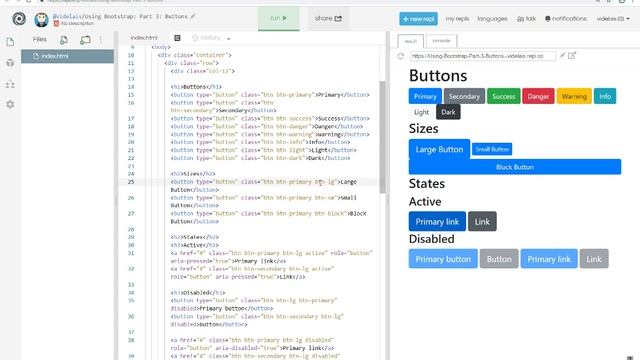This screenshot has width=640, height=360.
Task: Click the active Primary link button
Action: [437, 222]
